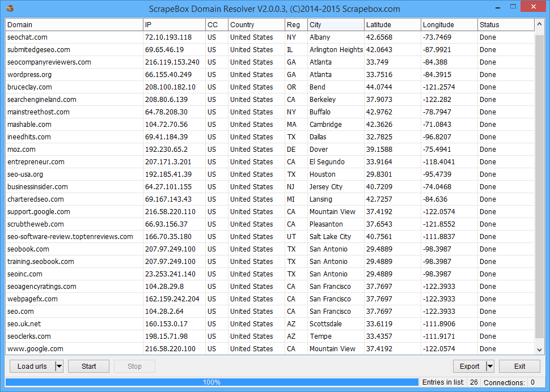Sort by the IP column header
The image size is (550, 392).
(174, 25)
